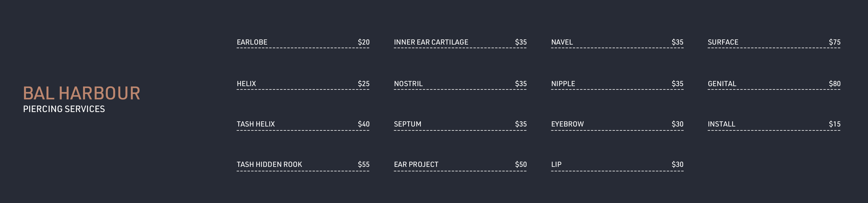The height and width of the screenshot is (203, 868).
Task: Click the $75 price for Surface
Action: click(835, 42)
